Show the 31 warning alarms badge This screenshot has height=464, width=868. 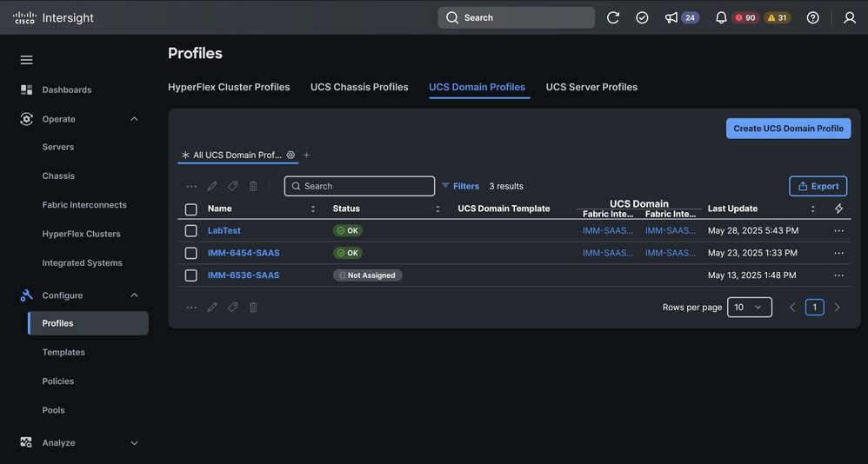(778, 17)
